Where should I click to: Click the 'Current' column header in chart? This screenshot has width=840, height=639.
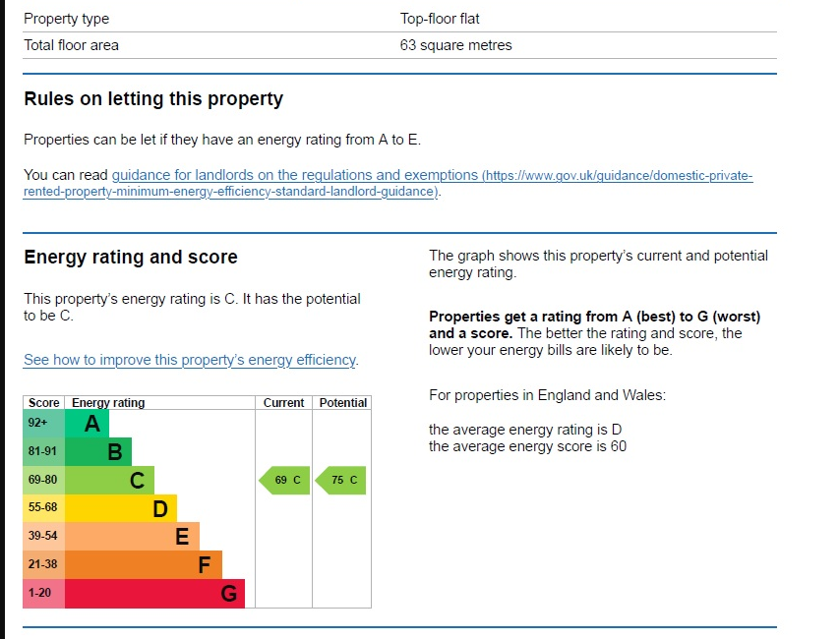point(284,403)
